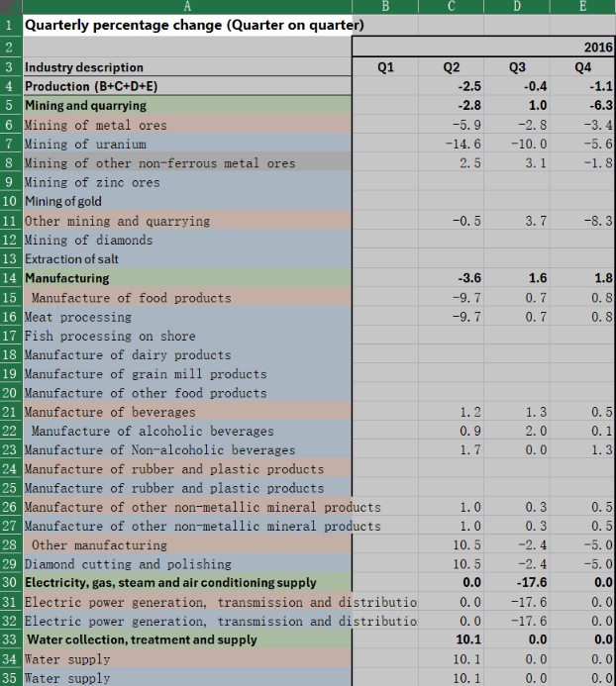
Task: Select the bold 'Manufacturing' cell
Action: point(67,278)
